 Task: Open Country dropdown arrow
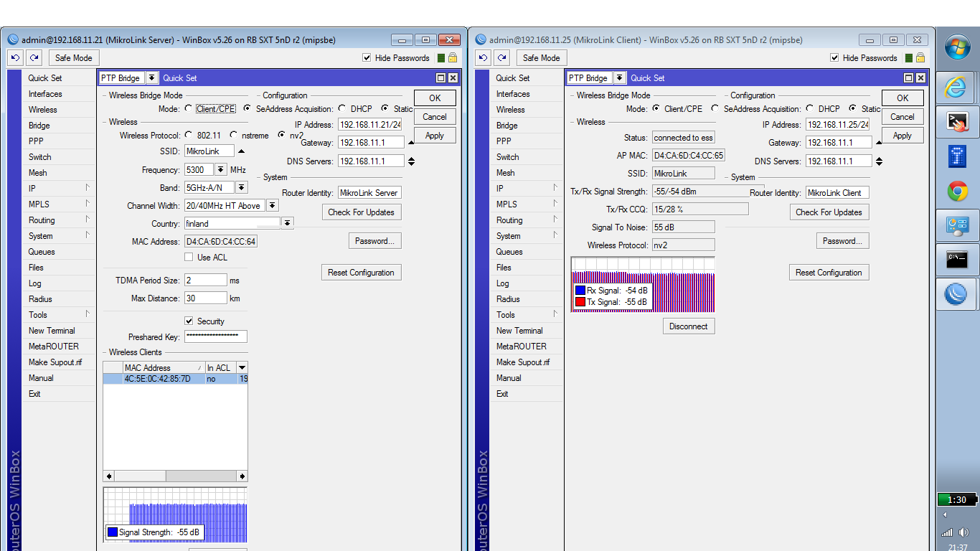coord(288,223)
